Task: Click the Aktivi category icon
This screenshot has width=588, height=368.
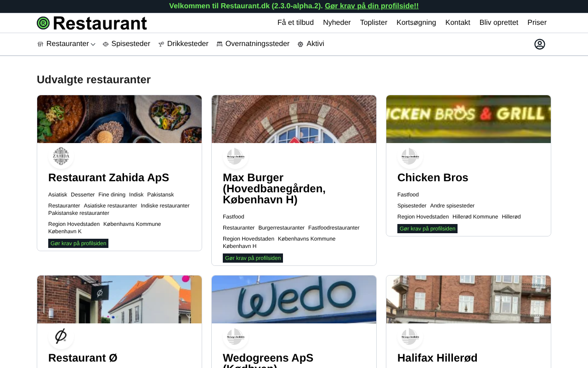Action: [x=300, y=44]
